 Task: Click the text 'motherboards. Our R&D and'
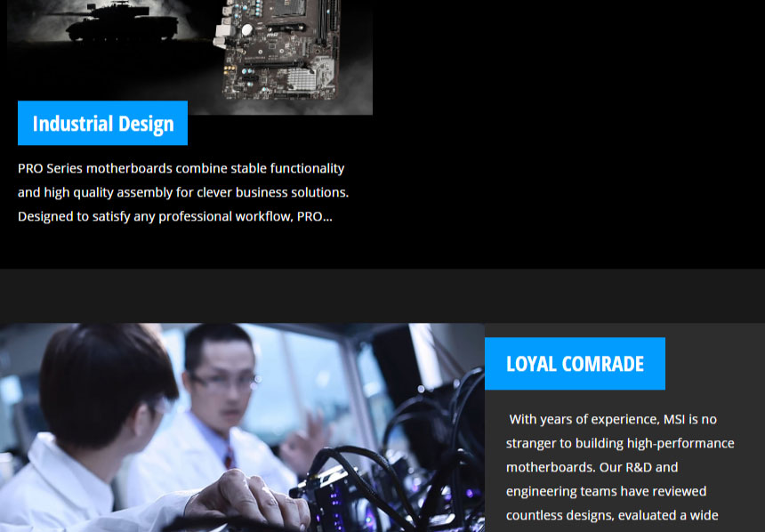click(592, 467)
